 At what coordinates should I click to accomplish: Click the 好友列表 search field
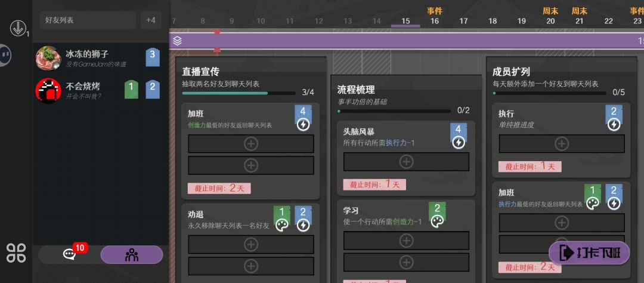pyautogui.click(x=88, y=20)
